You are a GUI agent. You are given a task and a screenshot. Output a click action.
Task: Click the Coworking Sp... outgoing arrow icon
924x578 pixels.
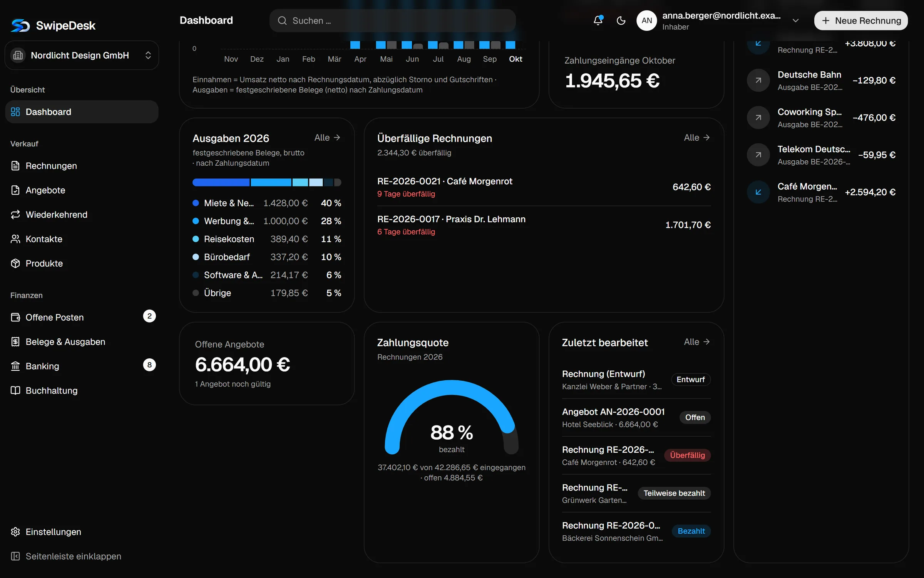[x=758, y=118]
